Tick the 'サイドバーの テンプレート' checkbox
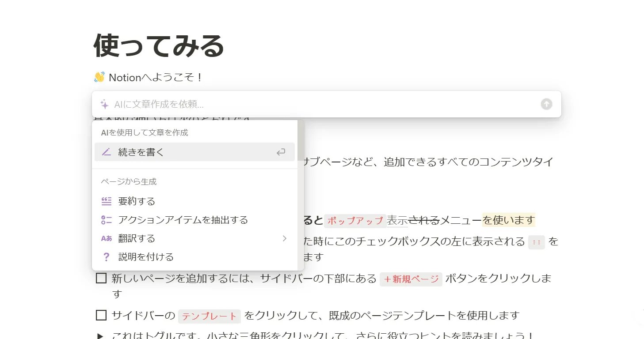 coord(101,315)
